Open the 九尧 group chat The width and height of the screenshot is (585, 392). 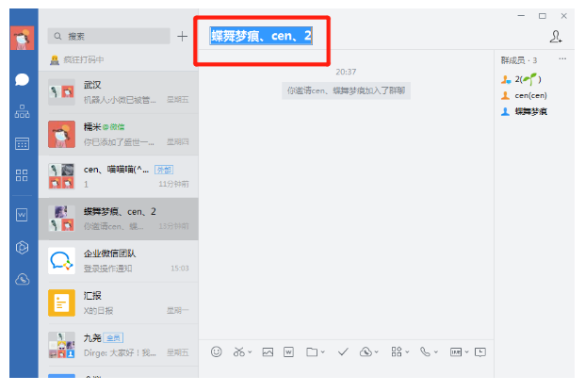119,345
